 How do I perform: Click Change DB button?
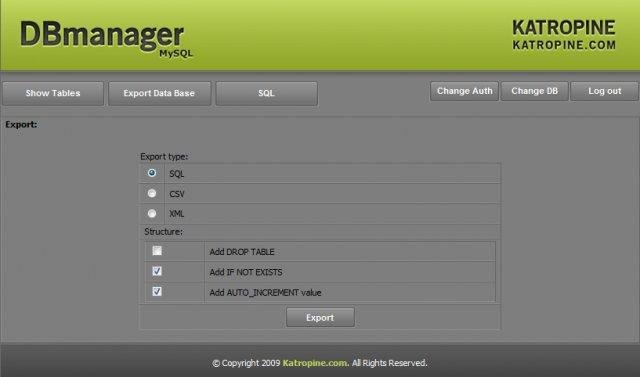click(534, 91)
